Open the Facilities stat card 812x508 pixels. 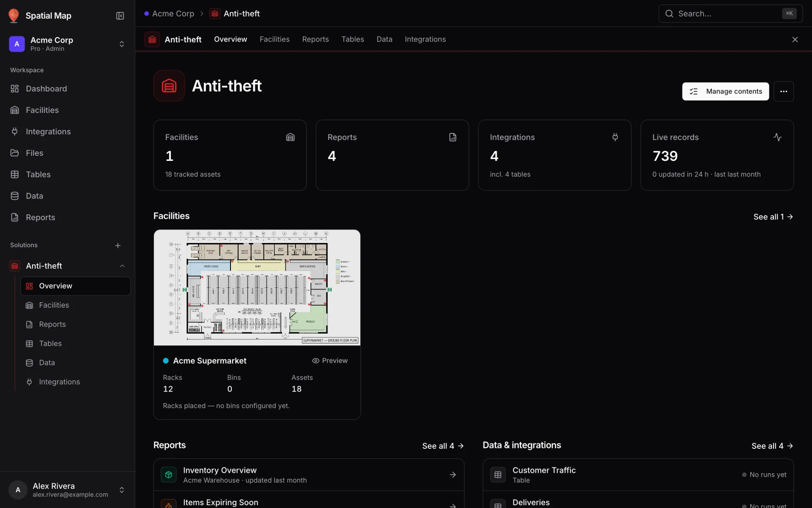pos(230,155)
